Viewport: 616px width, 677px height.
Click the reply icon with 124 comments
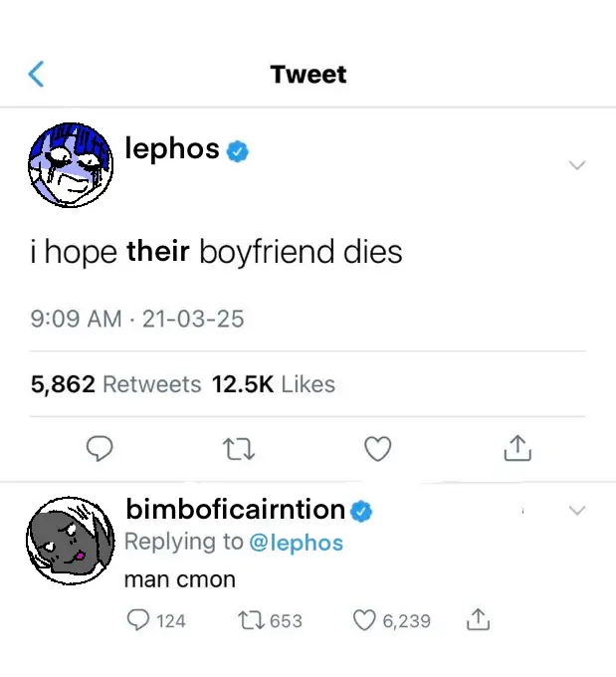click(x=140, y=620)
